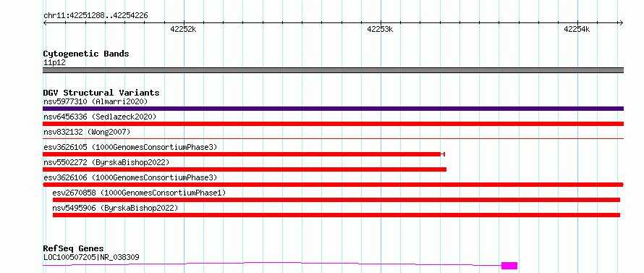Select the thin red nsv832132 variant line

coord(333,139)
